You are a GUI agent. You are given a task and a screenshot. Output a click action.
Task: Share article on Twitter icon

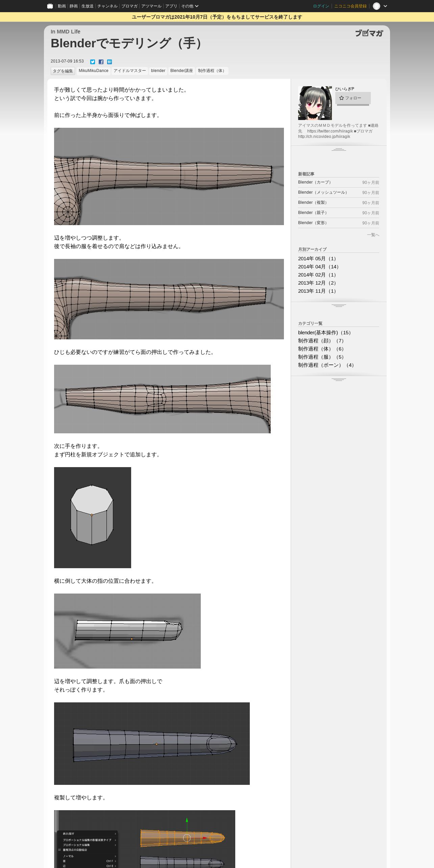coord(93,62)
